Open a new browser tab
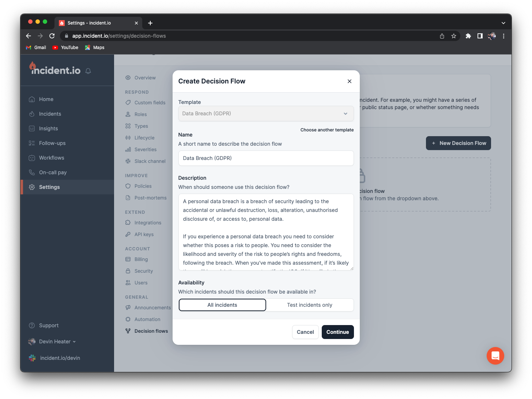This screenshot has width=532, height=399. click(x=150, y=23)
